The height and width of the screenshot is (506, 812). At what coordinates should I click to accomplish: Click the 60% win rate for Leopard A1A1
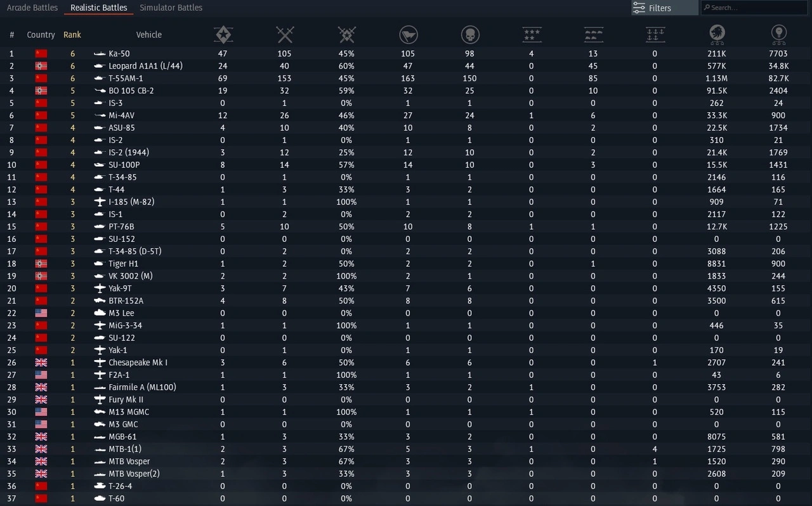coord(346,66)
